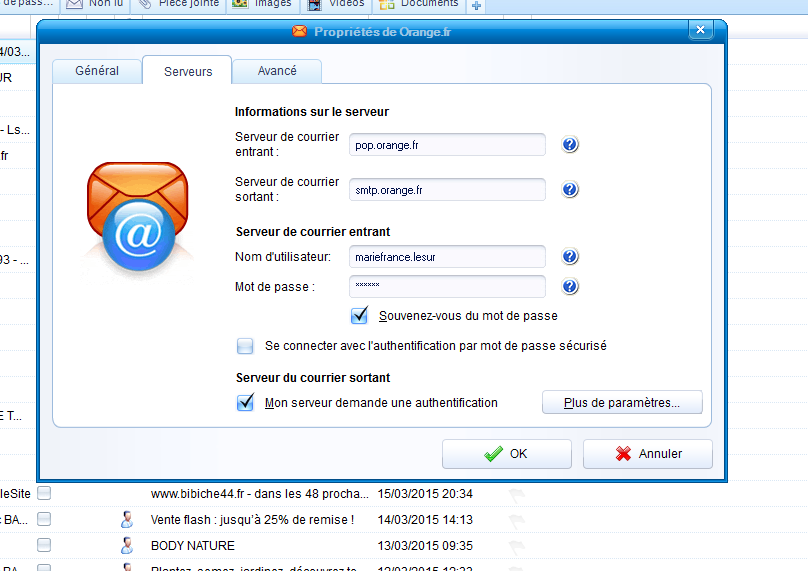Open help icon beside Nom d'utilisateur

point(569,257)
